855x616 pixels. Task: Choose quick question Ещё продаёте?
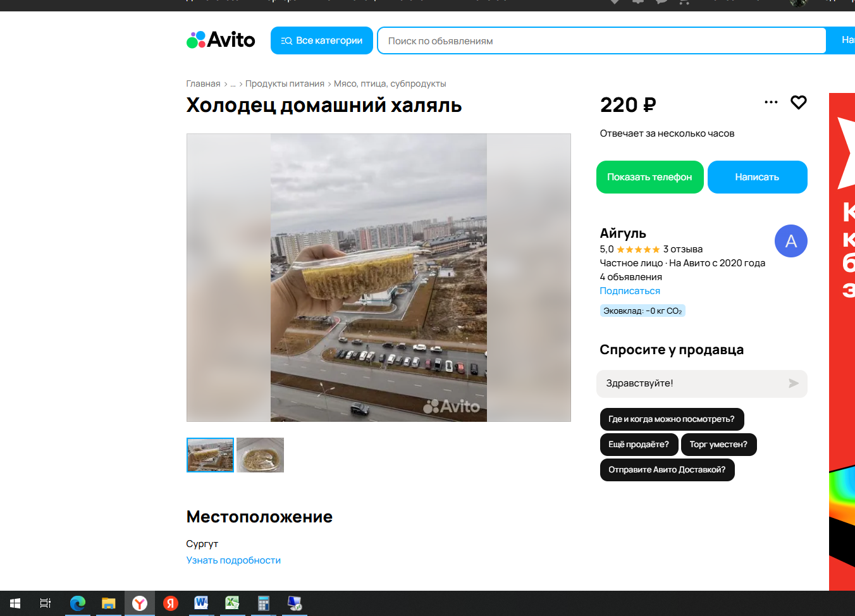639,445
